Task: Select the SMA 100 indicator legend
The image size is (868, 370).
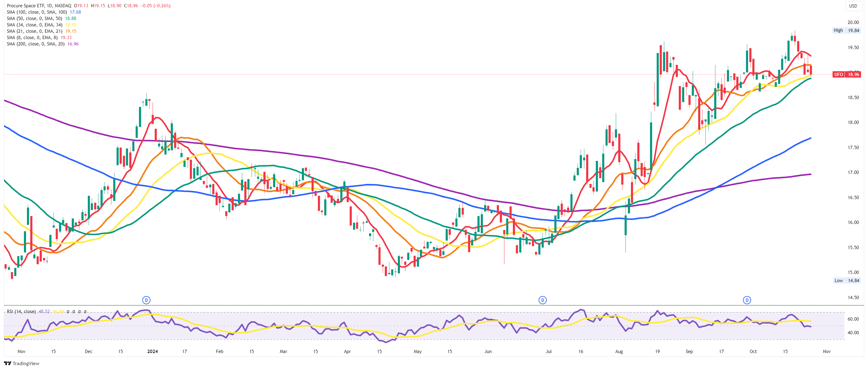Action: tap(37, 12)
